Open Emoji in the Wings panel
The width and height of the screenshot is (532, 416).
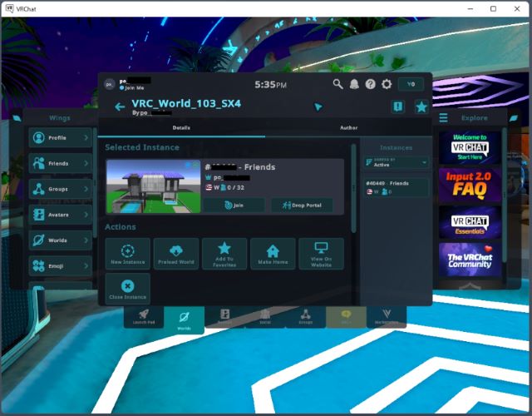pyautogui.click(x=61, y=266)
